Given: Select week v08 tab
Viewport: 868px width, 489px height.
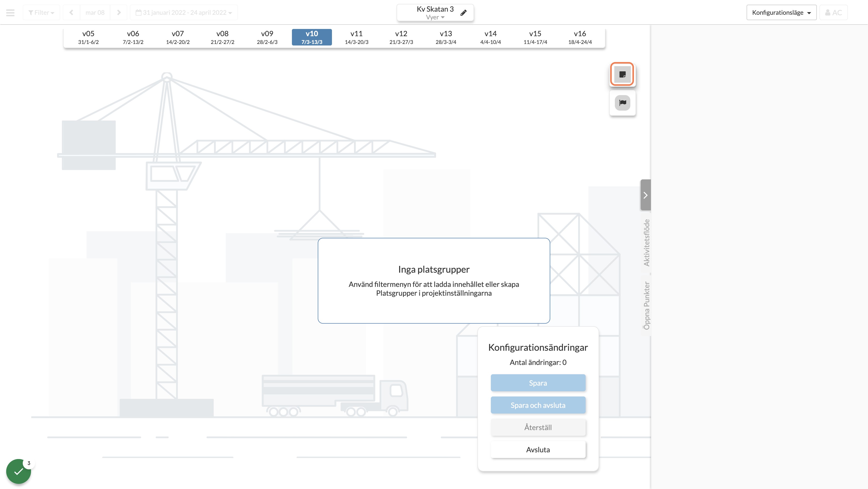Looking at the screenshot, I should coord(222,37).
